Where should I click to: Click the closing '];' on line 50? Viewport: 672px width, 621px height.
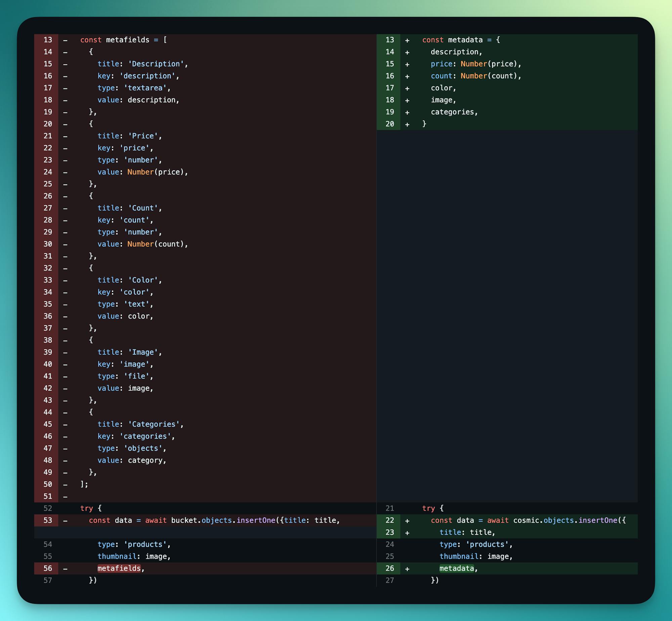pyautogui.click(x=84, y=484)
